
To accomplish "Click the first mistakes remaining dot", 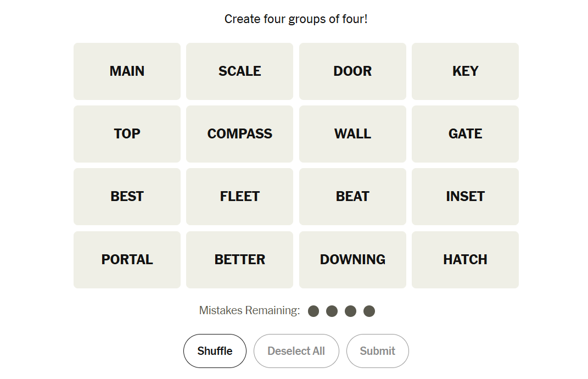I will tap(313, 311).
